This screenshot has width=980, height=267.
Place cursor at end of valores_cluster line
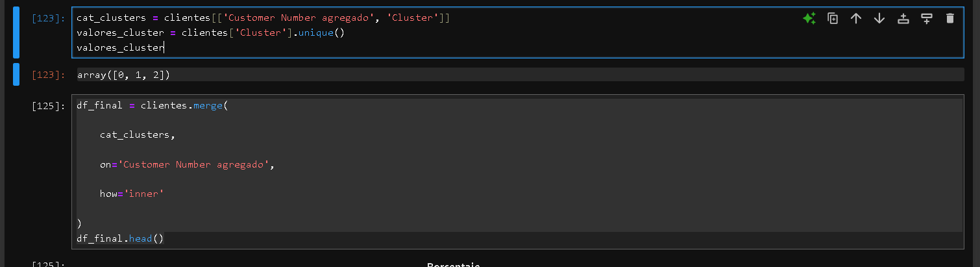[x=164, y=47]
